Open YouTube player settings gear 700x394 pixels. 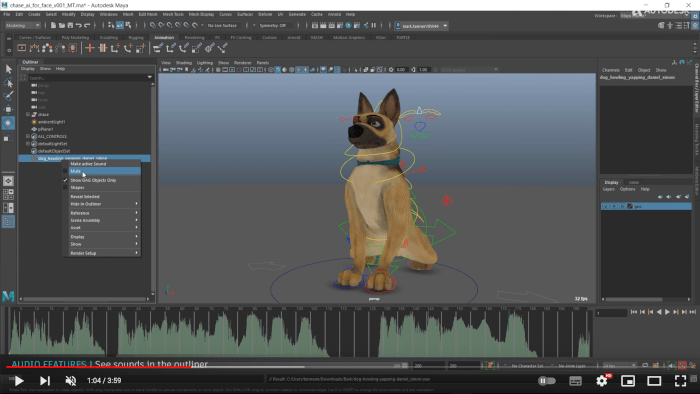tap(602, 381)
